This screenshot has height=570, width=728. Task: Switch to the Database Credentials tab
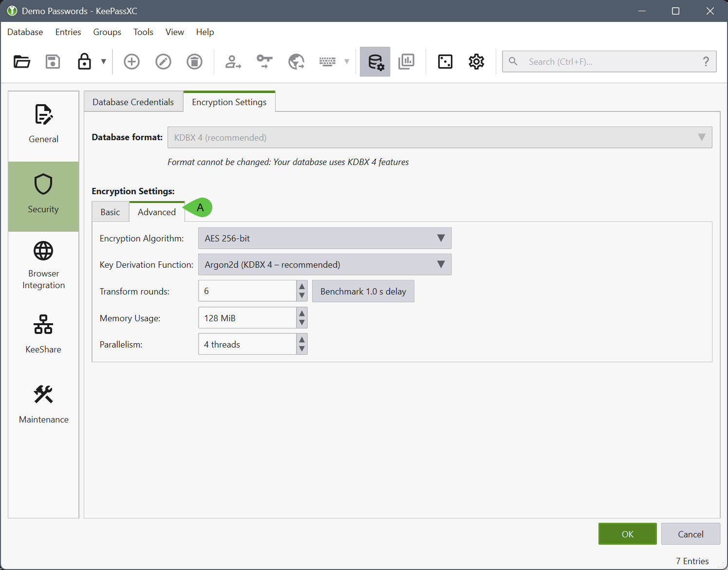[x=133, y=102]
